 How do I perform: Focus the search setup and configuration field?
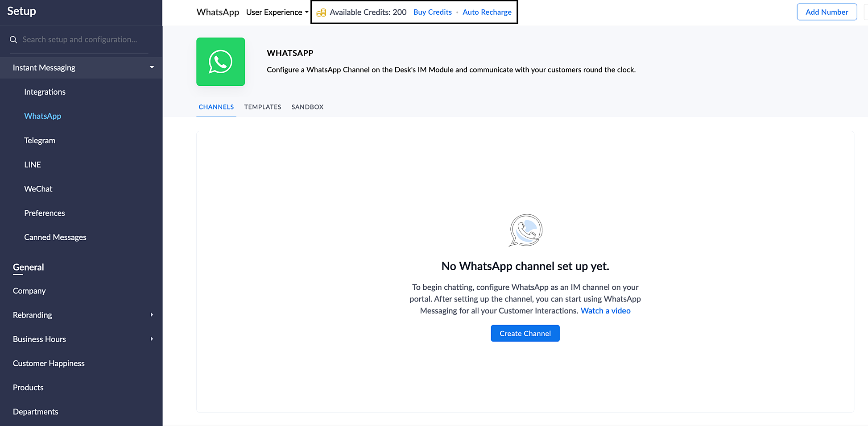(x=79, y=40)
